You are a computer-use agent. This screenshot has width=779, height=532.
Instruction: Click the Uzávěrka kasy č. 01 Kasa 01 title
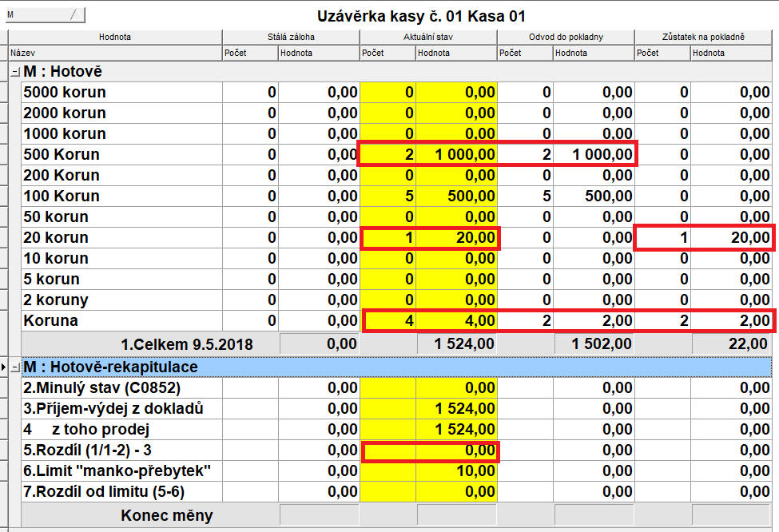click(421, 17)
